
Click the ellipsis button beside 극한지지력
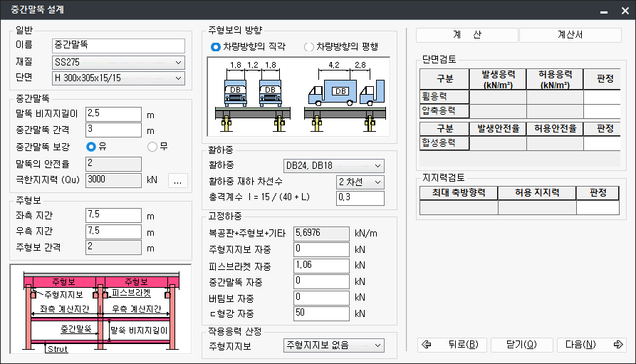click(178, 180)
